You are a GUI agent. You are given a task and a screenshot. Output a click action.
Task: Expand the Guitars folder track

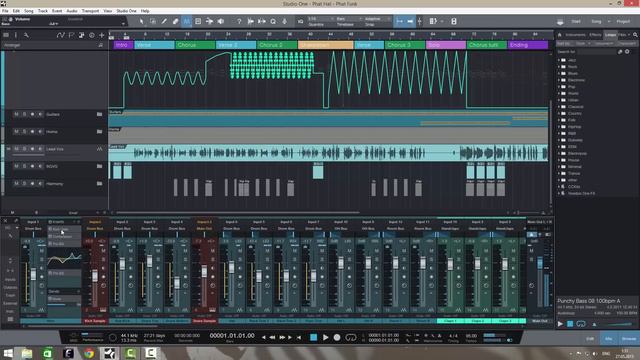point(100,114)
